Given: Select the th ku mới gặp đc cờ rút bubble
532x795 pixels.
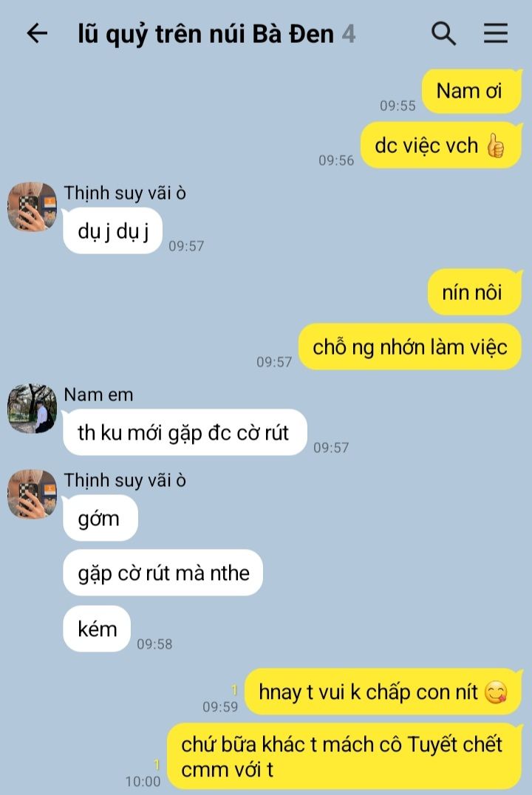Looking at the screenshot, I should pyautogui.click(x=185, y=432).
